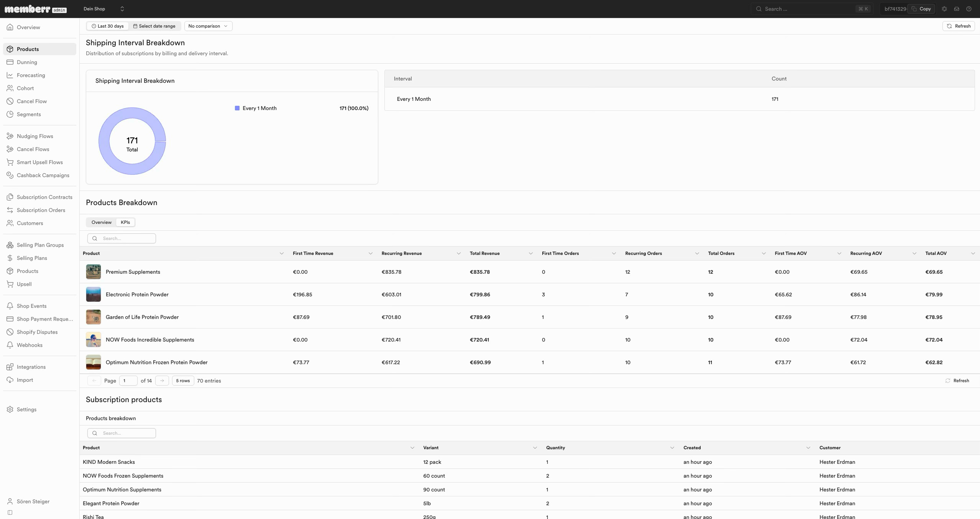Open the inbox icon in top bar
Viewport: 980px width, 519px height.
957,9
